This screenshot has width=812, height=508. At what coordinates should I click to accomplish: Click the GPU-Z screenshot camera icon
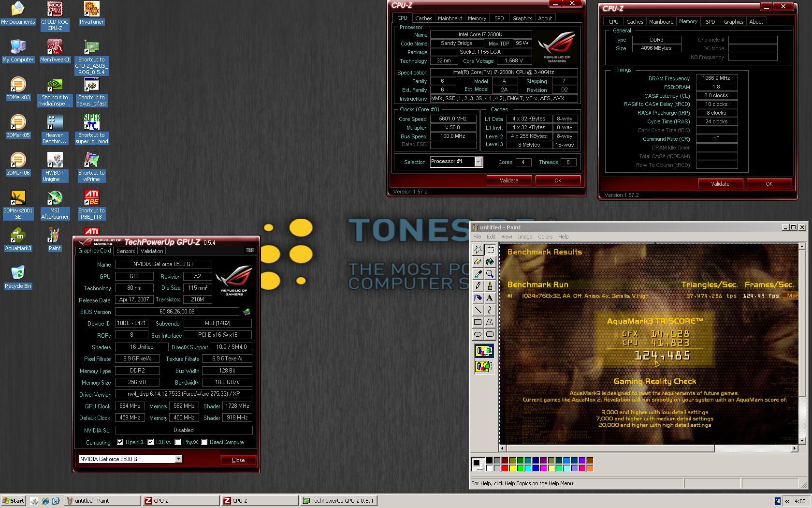(x=250, y=250)
